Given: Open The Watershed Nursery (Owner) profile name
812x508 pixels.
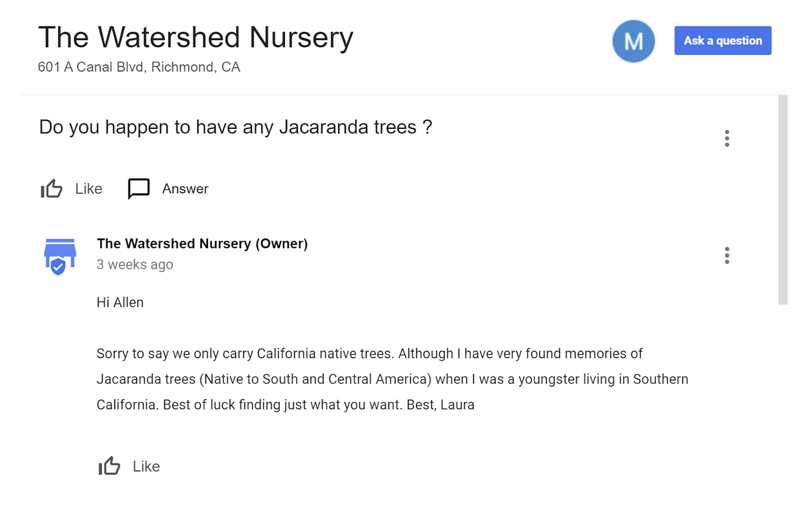Looking at the screenshot, I should point(202,244).
